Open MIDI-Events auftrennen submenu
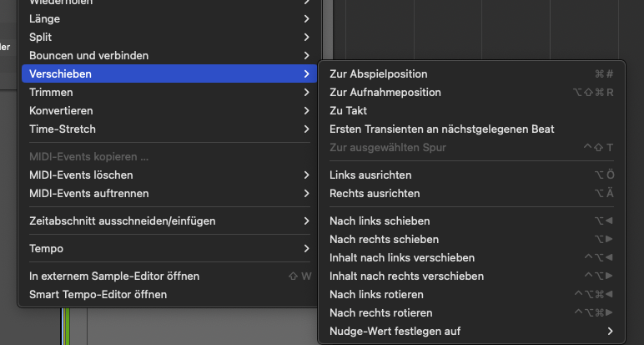This screenshot has width=644, height=345. tap(169, 193)
